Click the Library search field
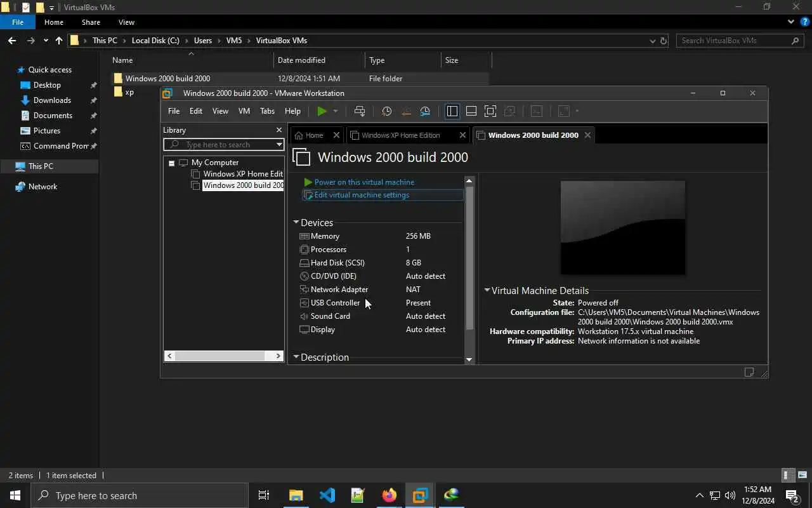Viewport: 812px width, 508px height. (x=219, y=145)
